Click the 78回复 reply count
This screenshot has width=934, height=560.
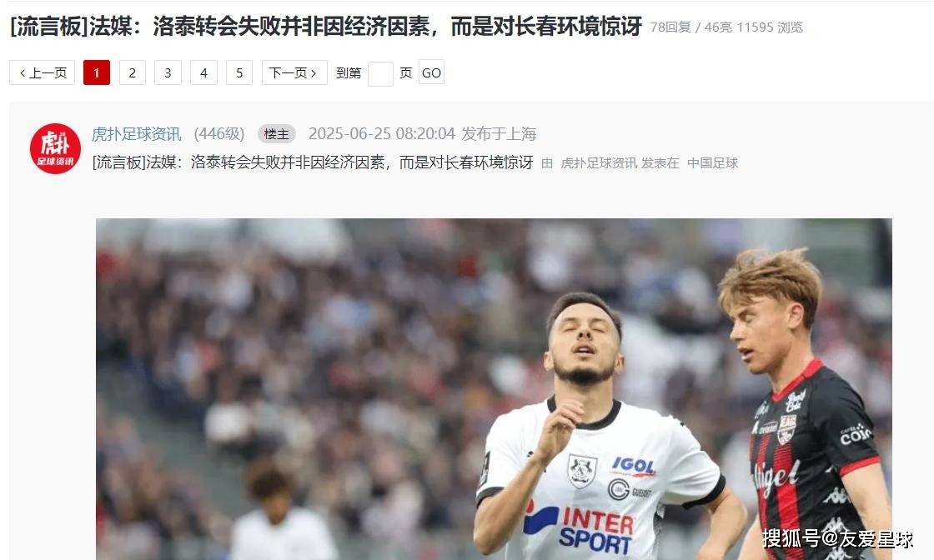670,27
